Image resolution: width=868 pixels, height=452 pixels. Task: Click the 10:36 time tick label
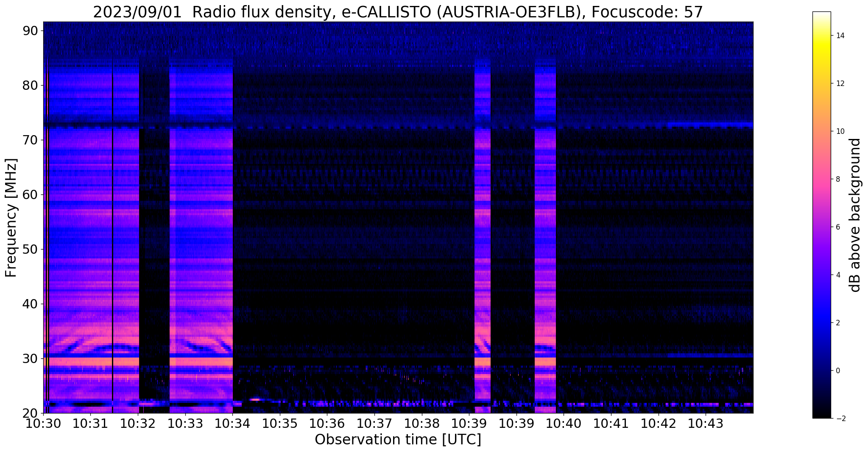click(x=327, y=424)
